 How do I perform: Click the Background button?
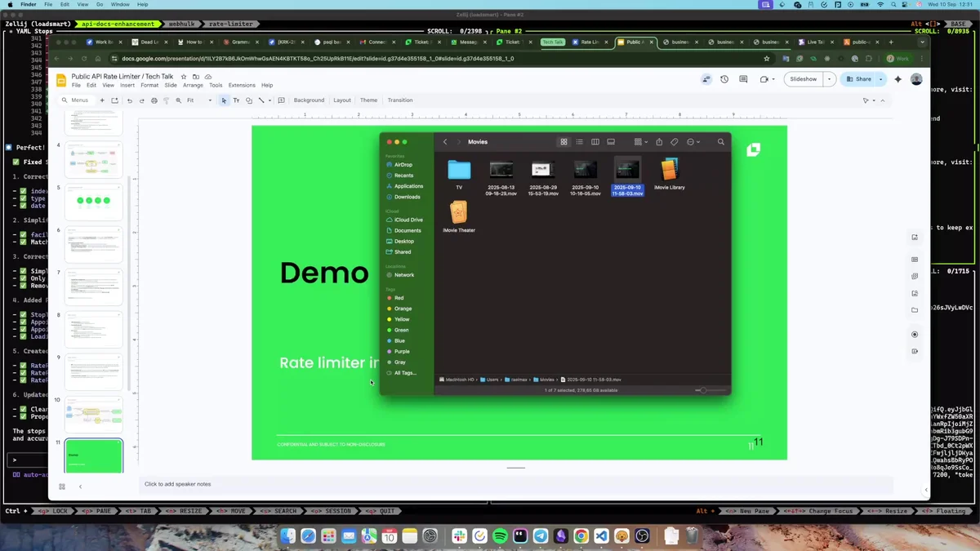(x=309, y=100)
